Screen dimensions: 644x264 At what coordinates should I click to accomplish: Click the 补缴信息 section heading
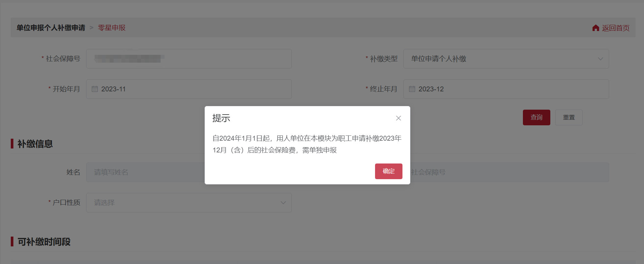click(35, 144)
